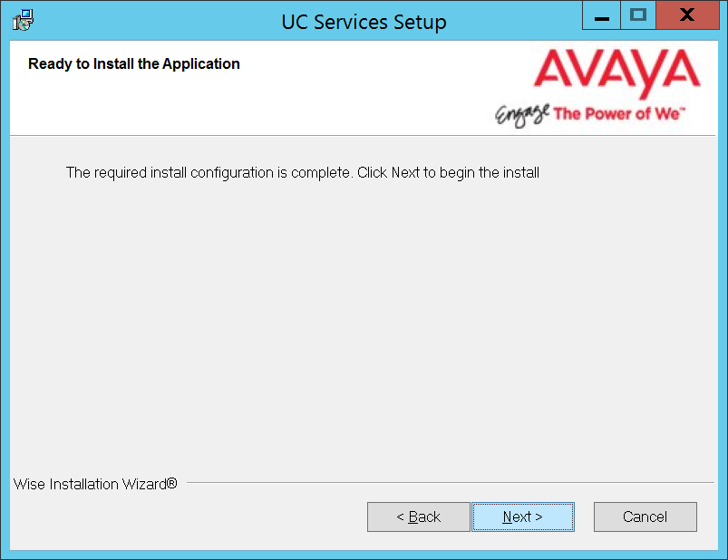Viewport: 728px width, 560px height.
Task: Click divider line under the white header
Action: coord(363,136)
